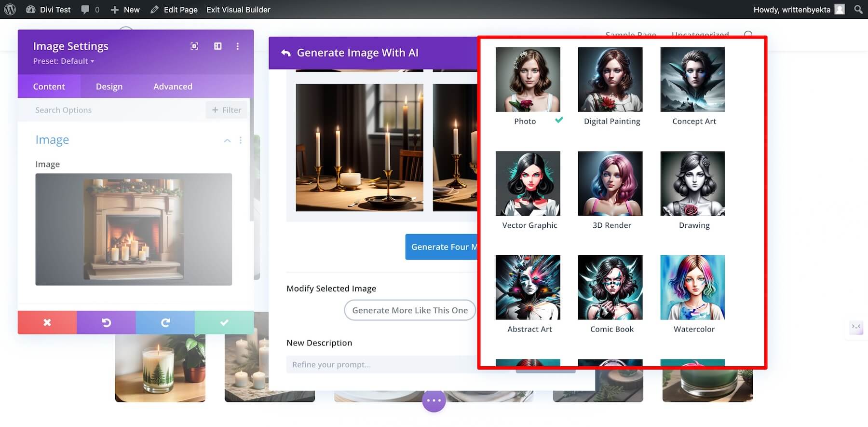Image resolution: width=868 pixels, height=427 pixels.
Task: Switch to the Design tab
Action: [109, 86]
